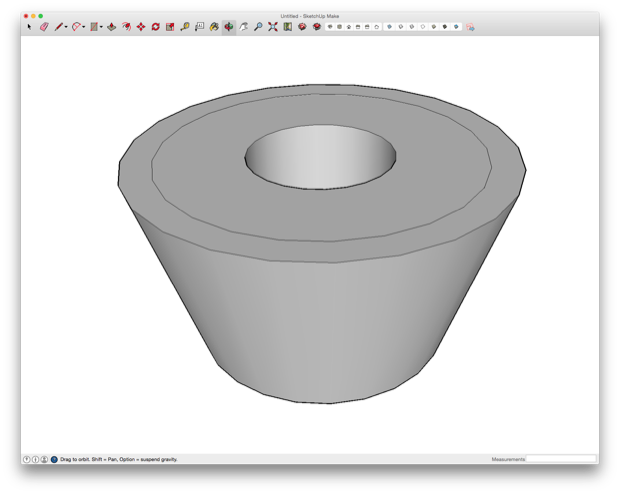Enable the Shaded With Textures style
The height and width of the screenshot is (494, 620).
coord(445,27)
